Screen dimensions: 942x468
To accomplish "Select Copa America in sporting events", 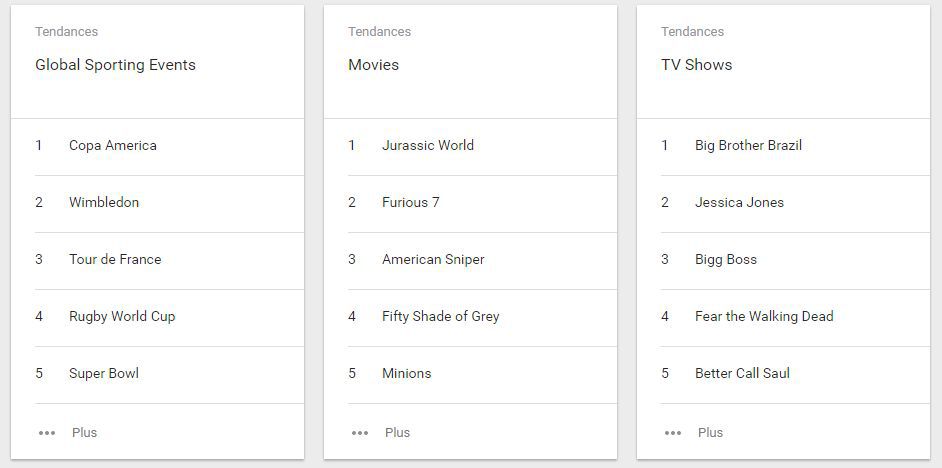I will [x=112, y=146].
